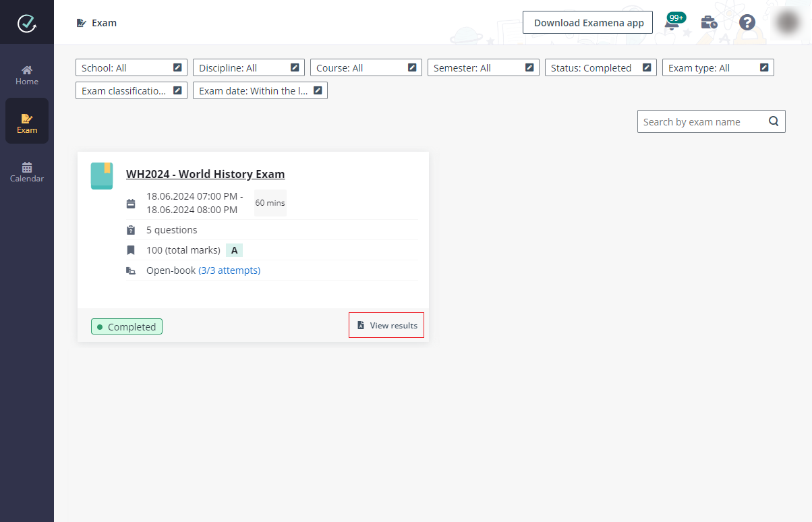This screenshot has width=812, height=522.
Task: Open the WH2024 - World History Exam link
Action: [x=205, y=174]
